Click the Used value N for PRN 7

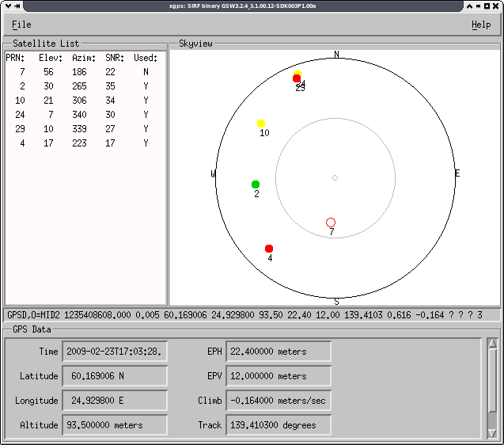(146, 72)
